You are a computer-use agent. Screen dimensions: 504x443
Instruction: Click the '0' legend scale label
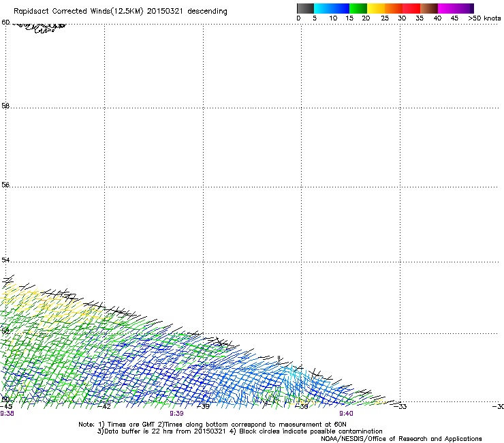(298, 18)
